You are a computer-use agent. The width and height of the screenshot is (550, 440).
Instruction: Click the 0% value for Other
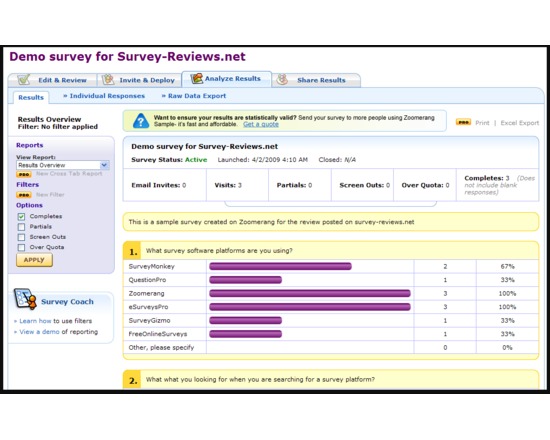[x=508, y=347]
